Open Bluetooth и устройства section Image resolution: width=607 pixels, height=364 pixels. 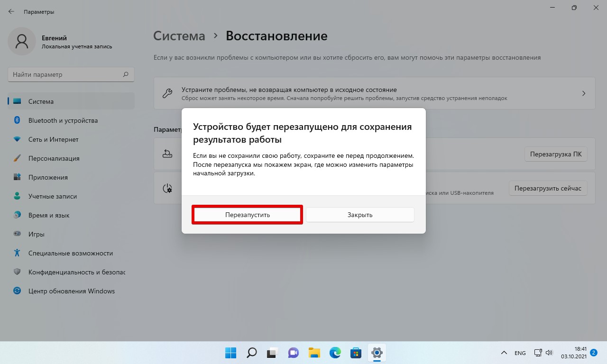[71, 120]
